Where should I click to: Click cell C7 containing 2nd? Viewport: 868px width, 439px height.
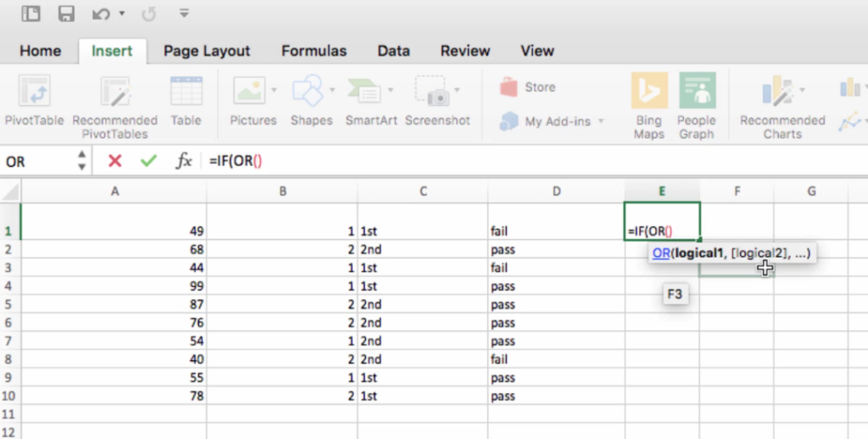[423, 341]
